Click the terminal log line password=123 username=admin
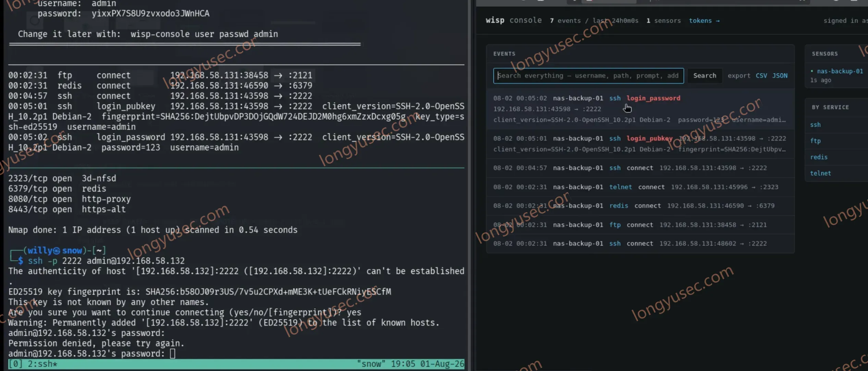Screen dimensions: 868x371 click(170, 148)
